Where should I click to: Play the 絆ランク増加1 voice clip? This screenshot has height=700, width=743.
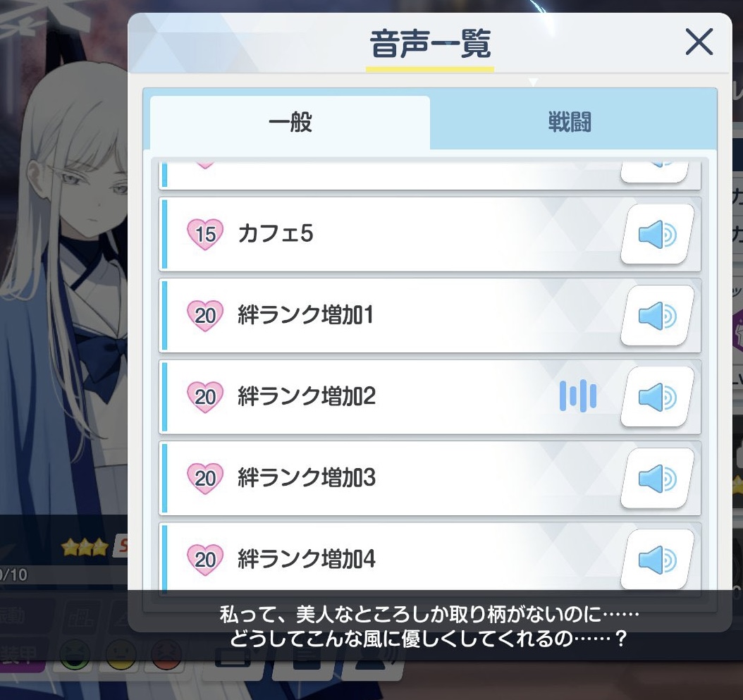click(657, 316)
